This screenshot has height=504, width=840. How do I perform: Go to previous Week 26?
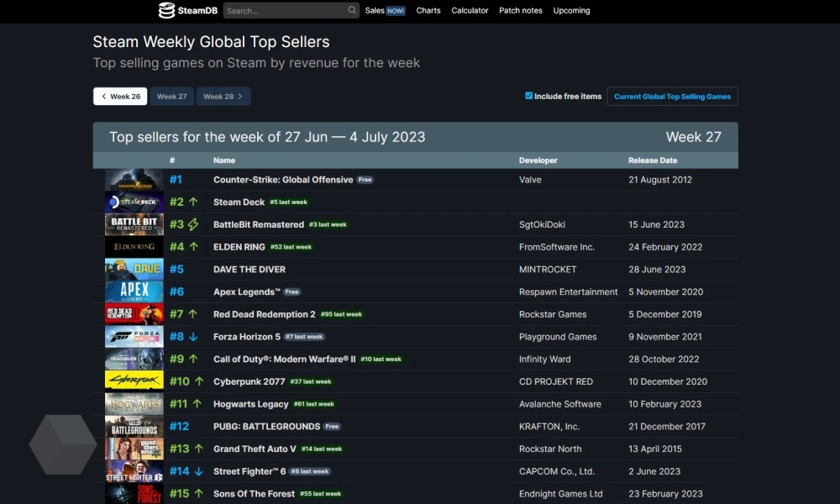click(120, 97)
